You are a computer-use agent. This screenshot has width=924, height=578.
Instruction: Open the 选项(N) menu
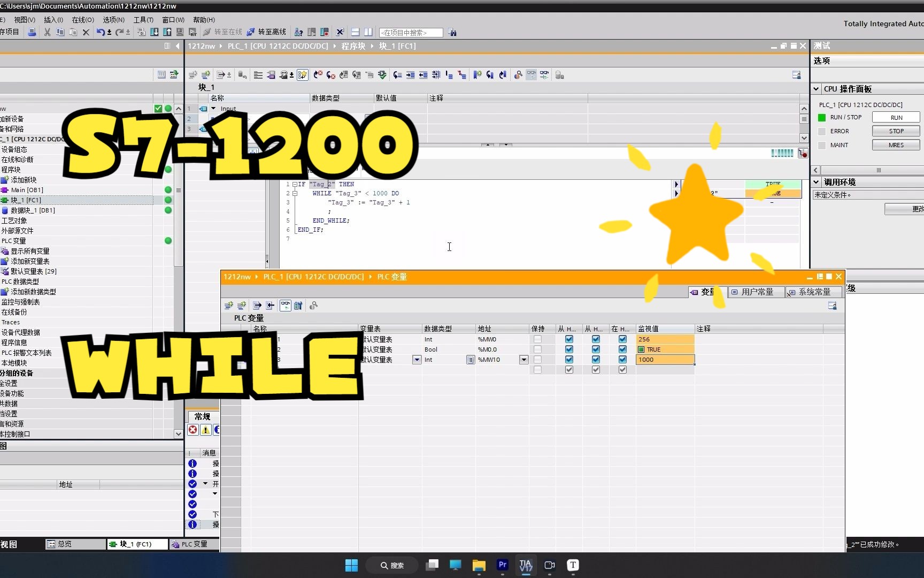point(114,20)
